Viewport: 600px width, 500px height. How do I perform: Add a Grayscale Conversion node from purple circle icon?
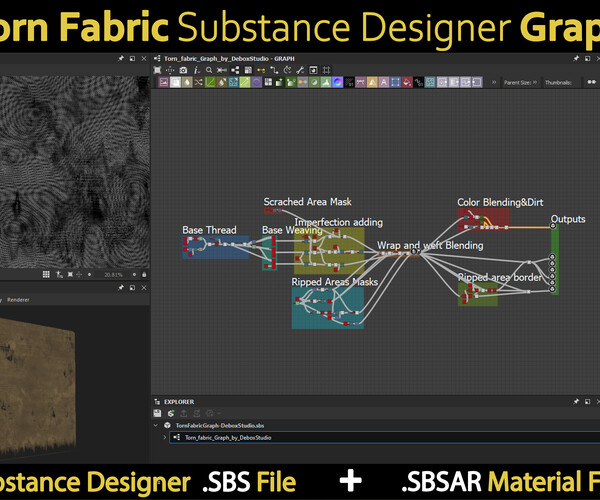click(256, 82)
